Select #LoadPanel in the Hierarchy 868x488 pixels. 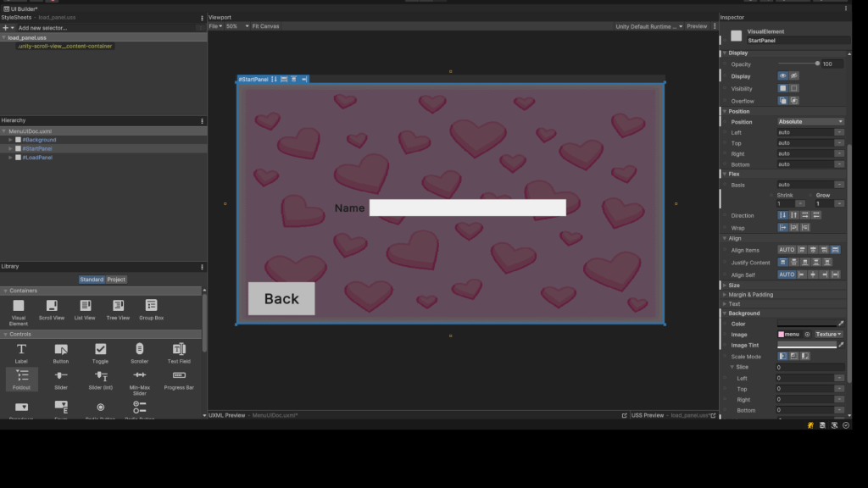click(37, 158)
